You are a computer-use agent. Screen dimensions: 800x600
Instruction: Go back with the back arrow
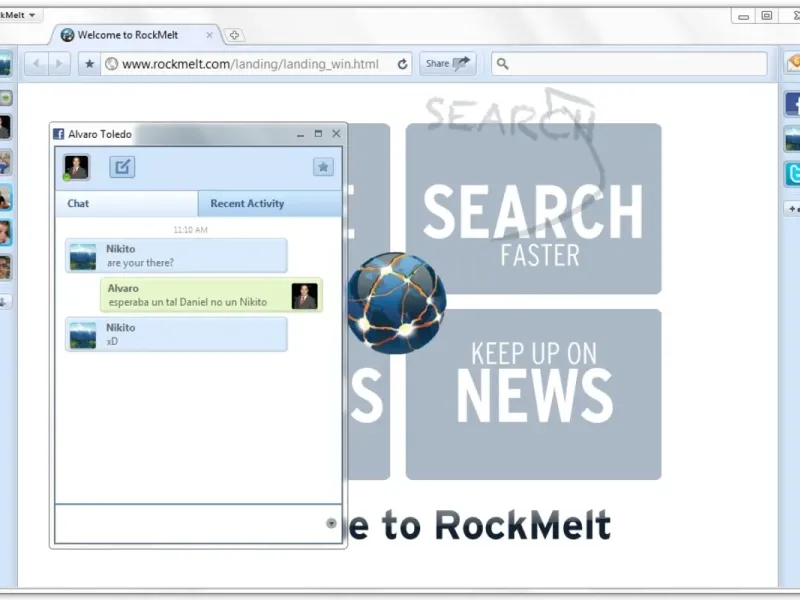click(36, 64)
